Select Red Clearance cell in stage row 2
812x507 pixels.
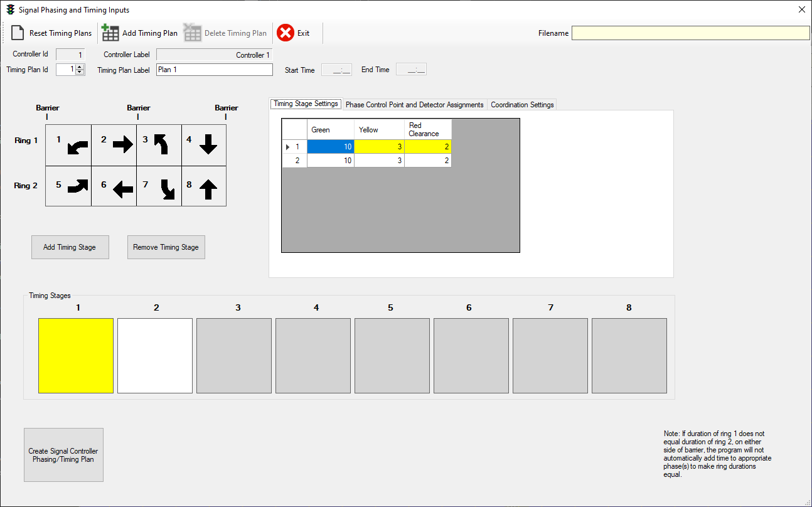428,161
